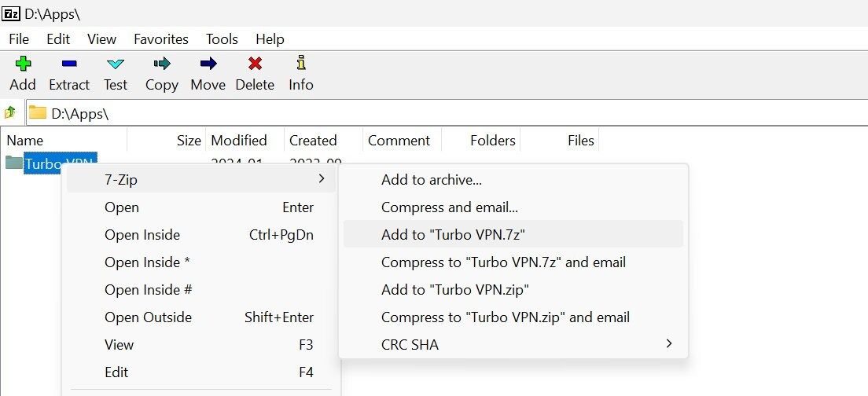Click the Test checkmark arrow icon
Viewport: 868px width, 396px height.
115,64
